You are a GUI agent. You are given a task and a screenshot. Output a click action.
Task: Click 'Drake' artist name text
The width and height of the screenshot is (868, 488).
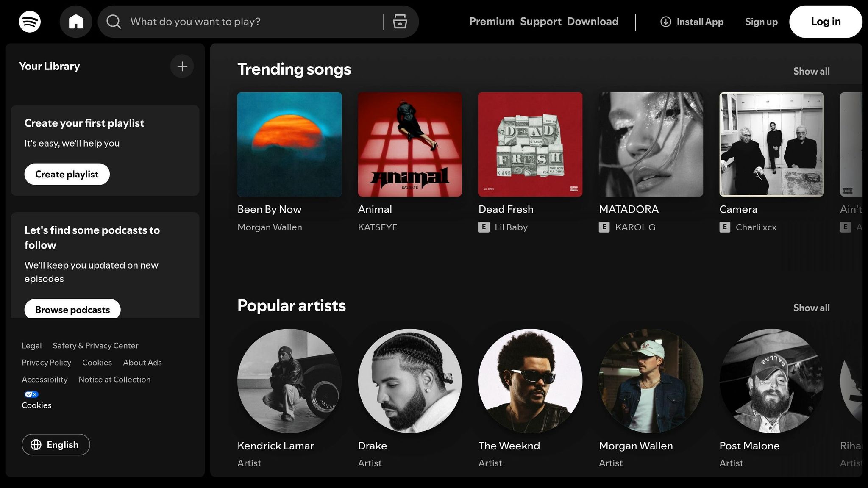373,446
